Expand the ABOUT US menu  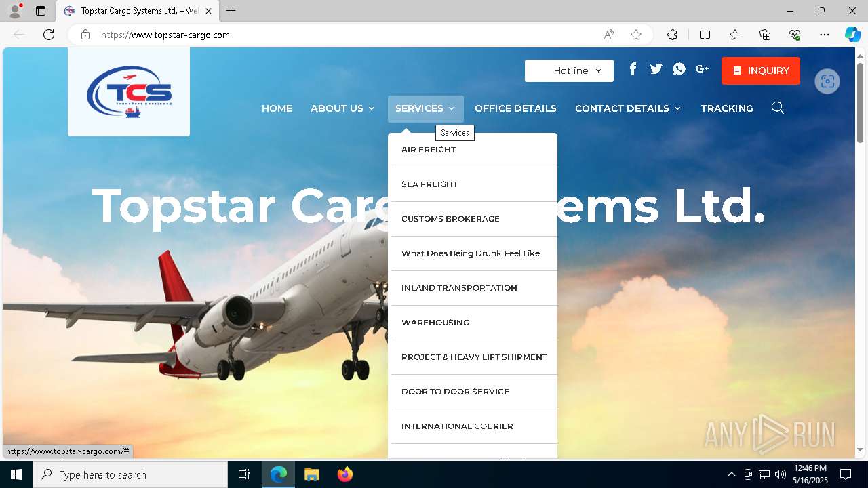point(342,108)
